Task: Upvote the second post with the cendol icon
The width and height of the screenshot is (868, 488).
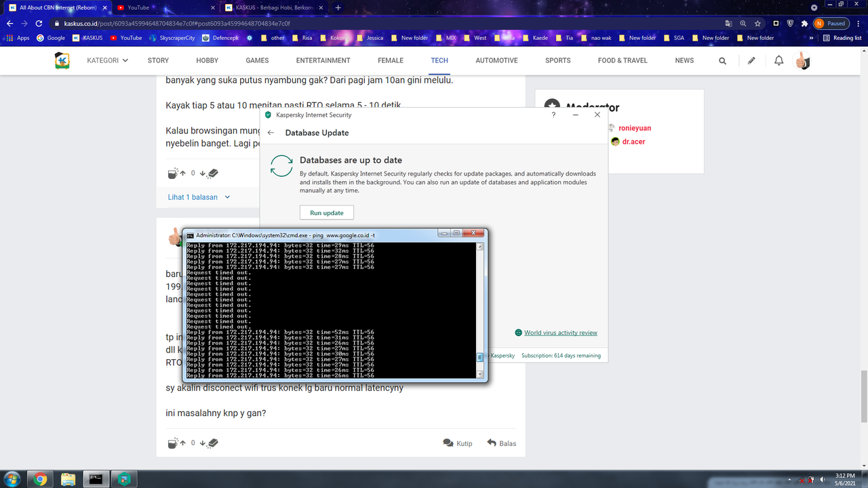Action: (x=177, y=443)
